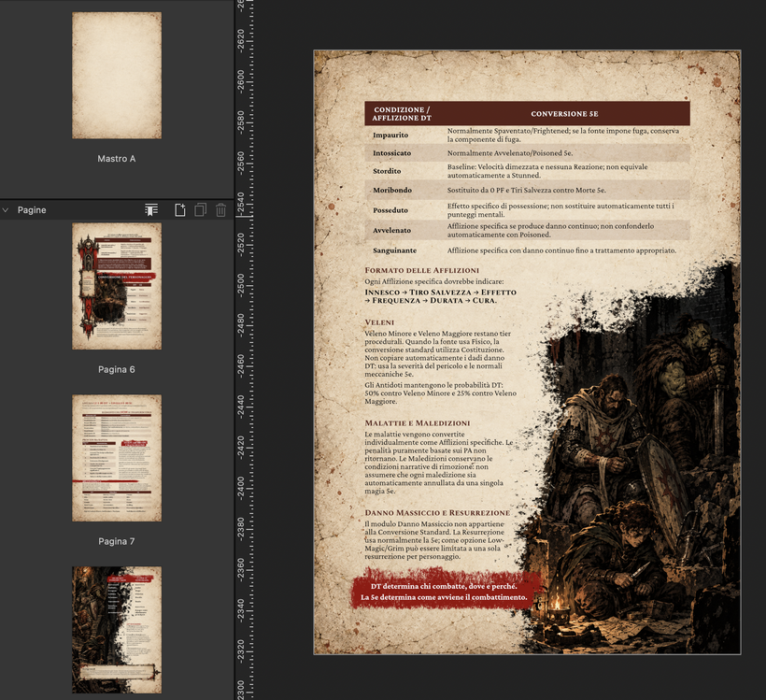Select the table header 'Conversione 5e'
The height and width of the screenshot is (700, 766).
tap(564, 114)
